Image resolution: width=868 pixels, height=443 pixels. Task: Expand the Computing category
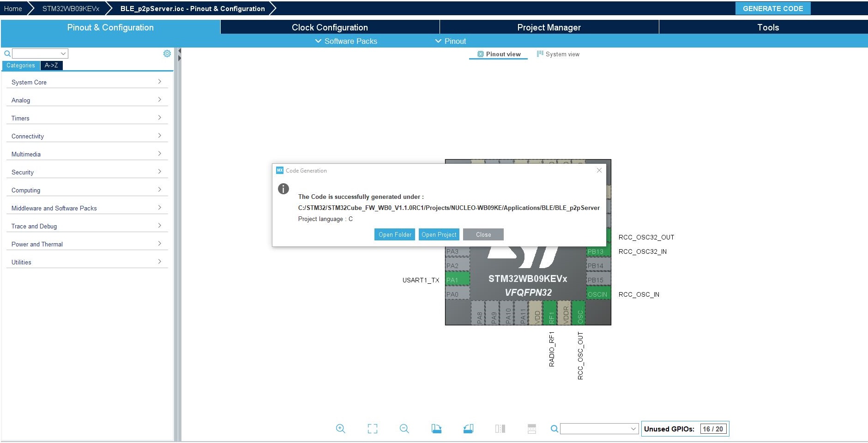pos(87,190)
